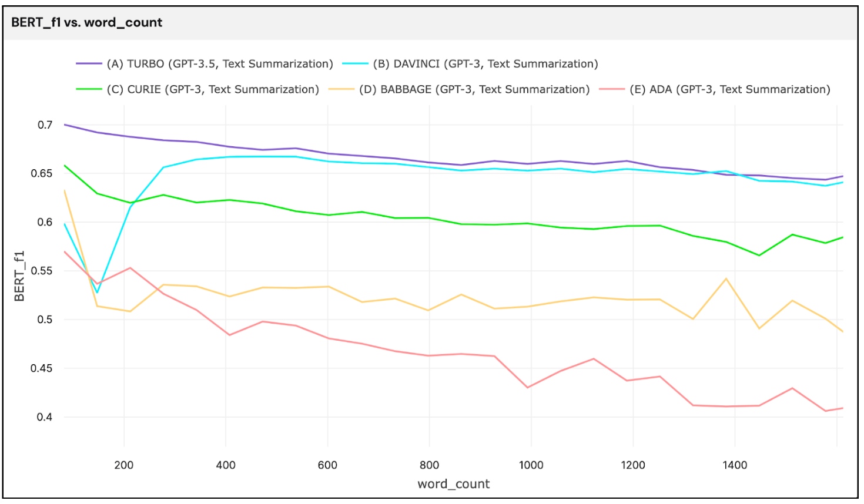The height and width of the screenshot is (504, 864).
Task: Click the 1000 tick label on x-axis
Action: click(531, 465)
